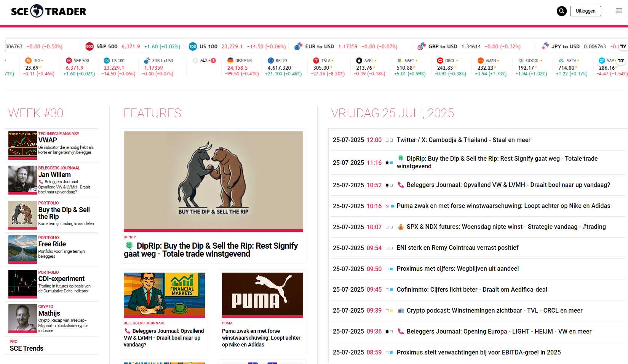Click the GOOGL Google logo

pyautogui.click(x=521, y=61)
